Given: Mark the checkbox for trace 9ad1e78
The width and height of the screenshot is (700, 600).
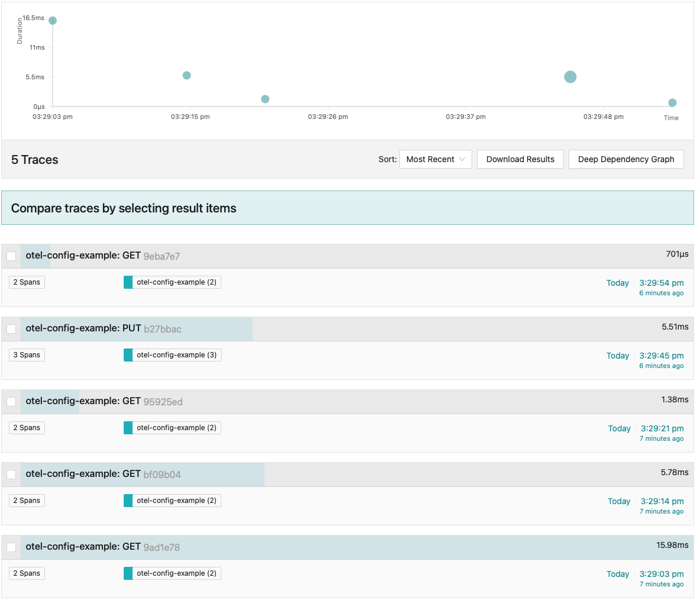Looking at the screenshot, I should [x=11, y=547].
